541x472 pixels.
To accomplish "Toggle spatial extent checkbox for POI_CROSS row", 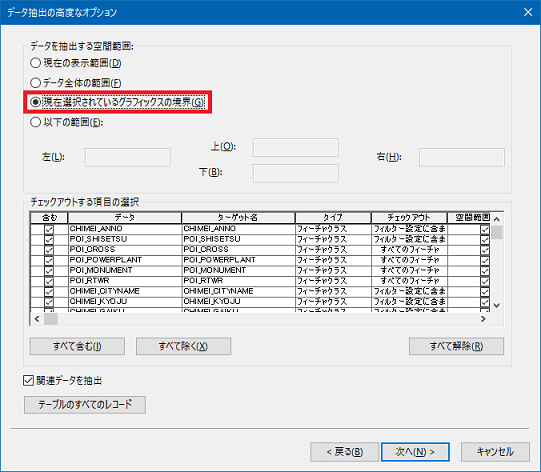I will point(485,250).
